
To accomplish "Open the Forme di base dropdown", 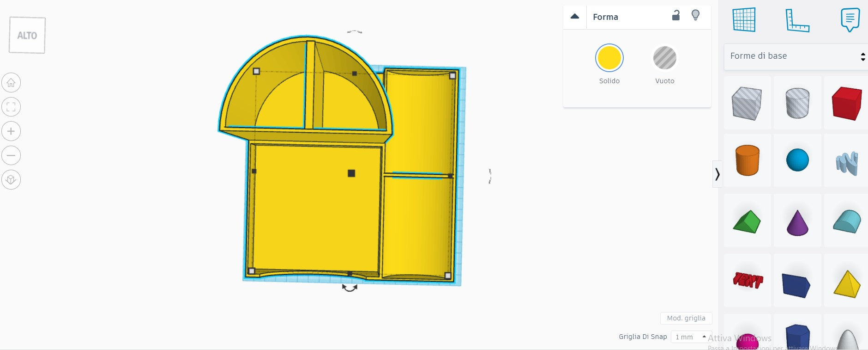I will 796,56.
